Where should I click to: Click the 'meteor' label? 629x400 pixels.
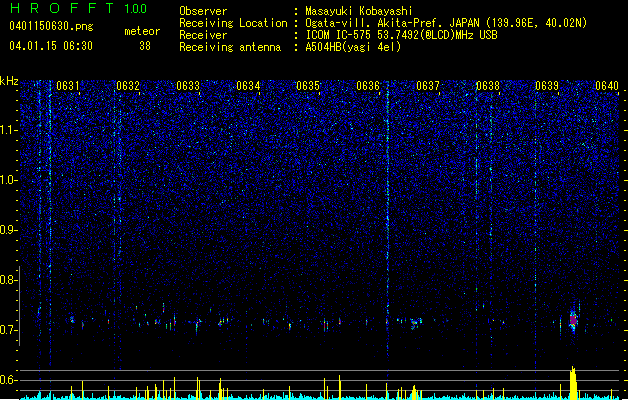142,31
